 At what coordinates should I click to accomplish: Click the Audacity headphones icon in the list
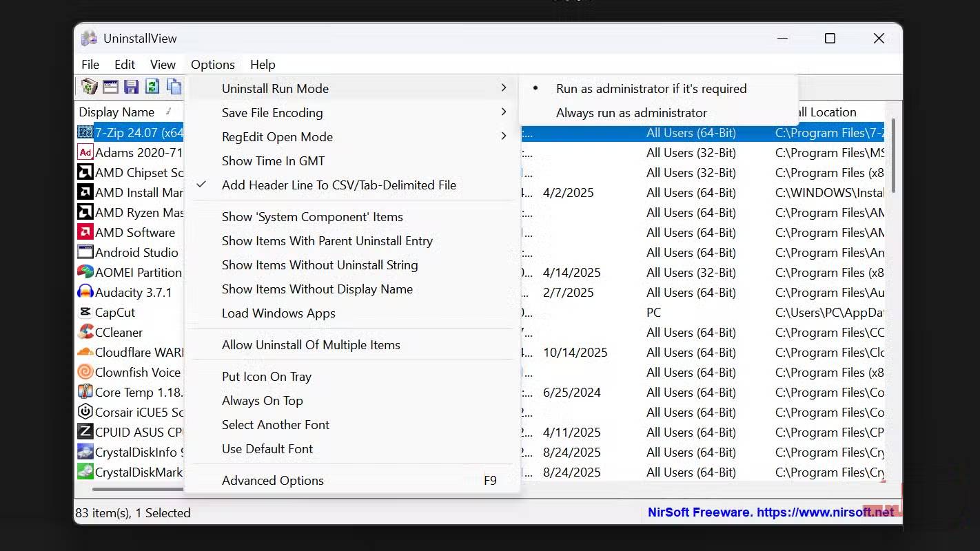(85, 292)
